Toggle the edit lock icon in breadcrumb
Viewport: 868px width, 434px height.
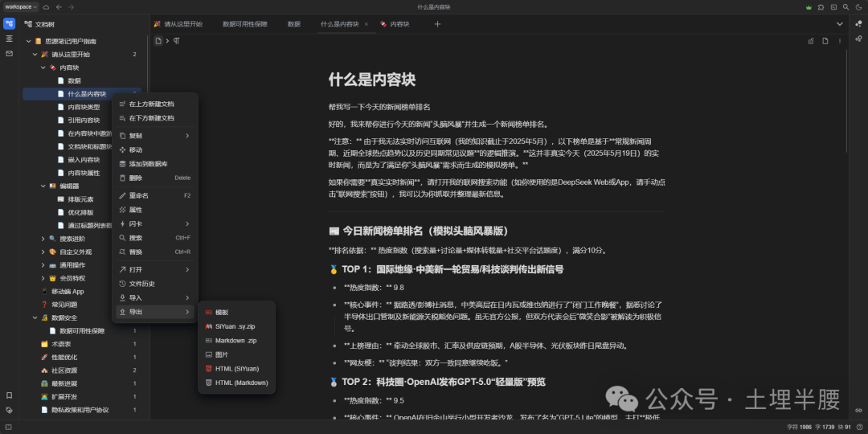pos(811,41)
